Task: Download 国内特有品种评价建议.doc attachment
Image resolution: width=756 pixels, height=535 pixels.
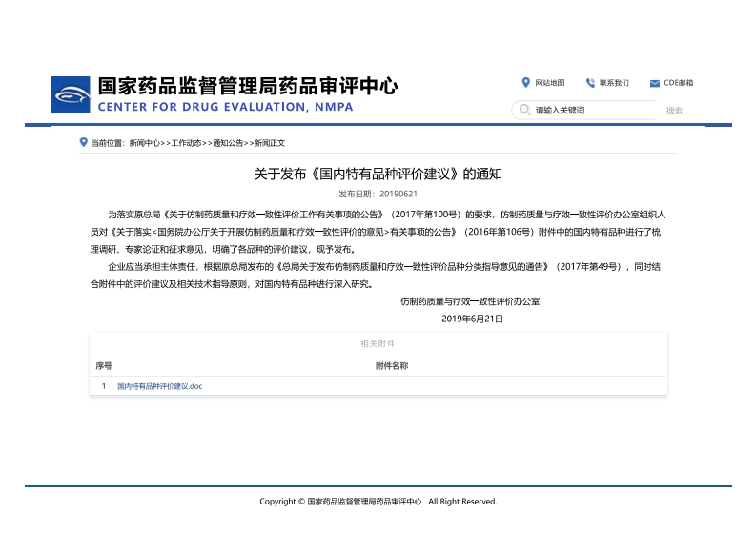Action: coord(160,386)
